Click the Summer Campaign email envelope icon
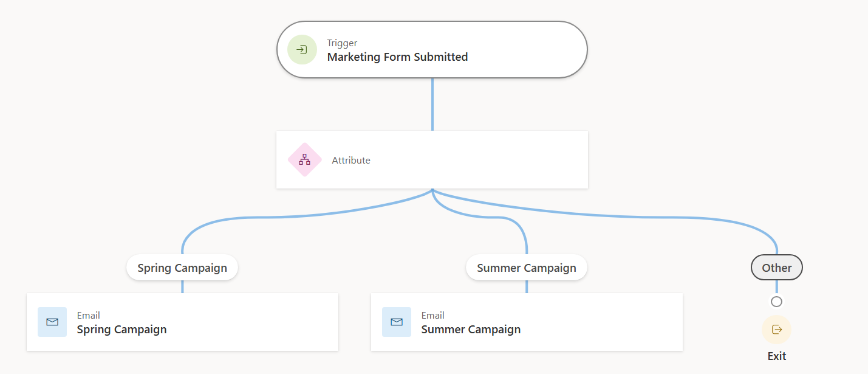Image resolution: width=868 pixels, height=374 pixels. 397,322
